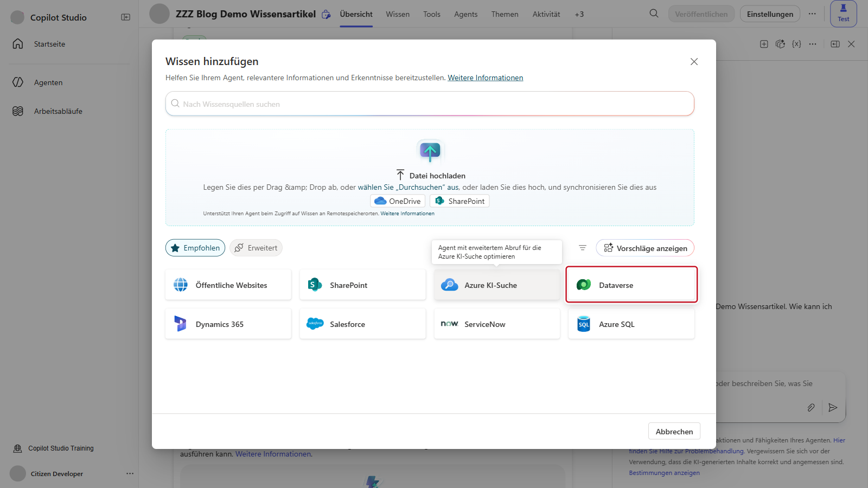The height and width of the screenshot is (488, 868).
Task: Collapse the Copilot Studio sidebar panel icon
Action: click(x=125, y=17)
